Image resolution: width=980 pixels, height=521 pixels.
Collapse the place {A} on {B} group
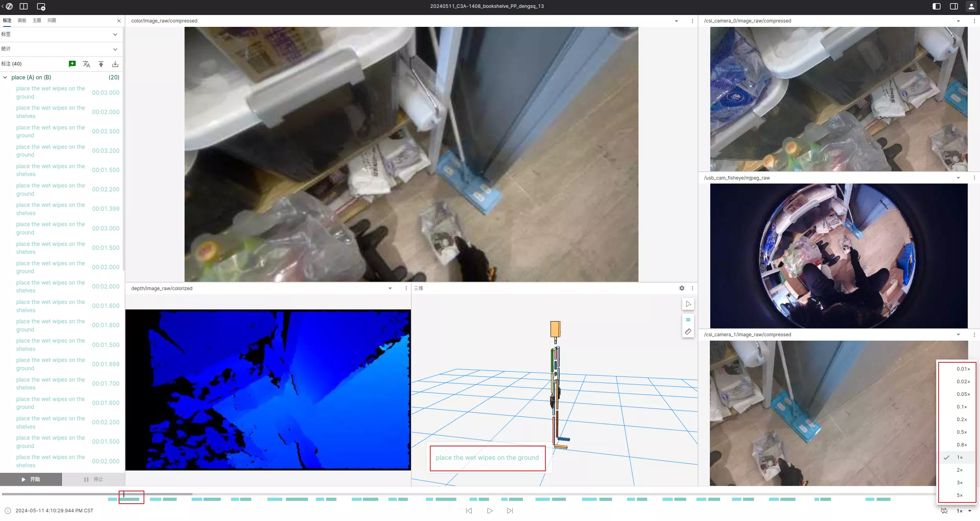point(5,77)
